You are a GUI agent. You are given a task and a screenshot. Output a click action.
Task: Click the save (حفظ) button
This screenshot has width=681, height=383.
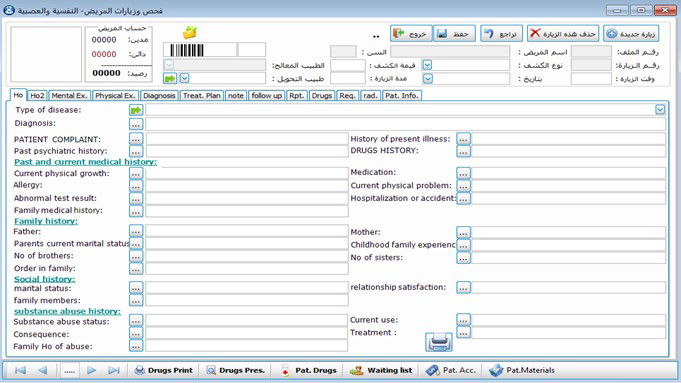[x=454, y=33]
